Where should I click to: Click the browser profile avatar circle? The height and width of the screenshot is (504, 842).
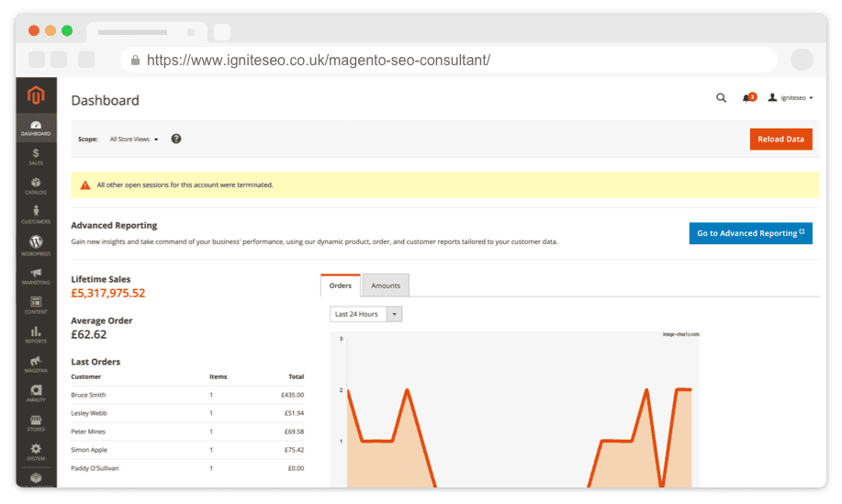pyautogui.click(x=802, y=60)
